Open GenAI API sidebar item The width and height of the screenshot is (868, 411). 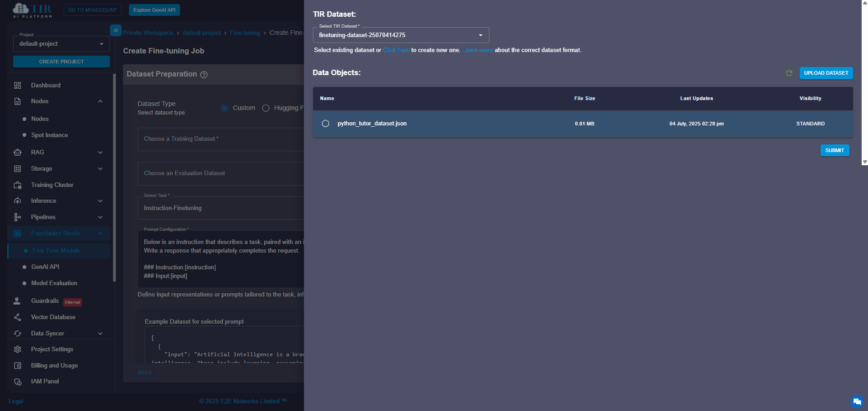coord(45,267)
